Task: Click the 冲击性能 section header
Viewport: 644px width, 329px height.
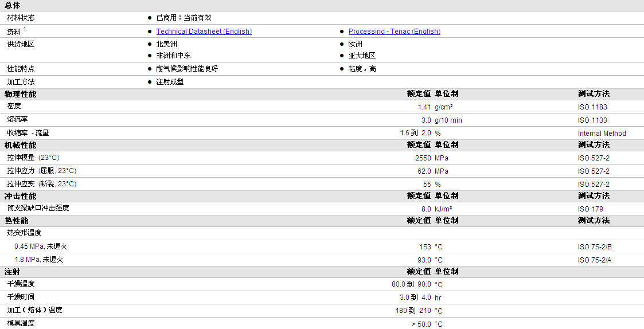Action: tap(20, 196)
